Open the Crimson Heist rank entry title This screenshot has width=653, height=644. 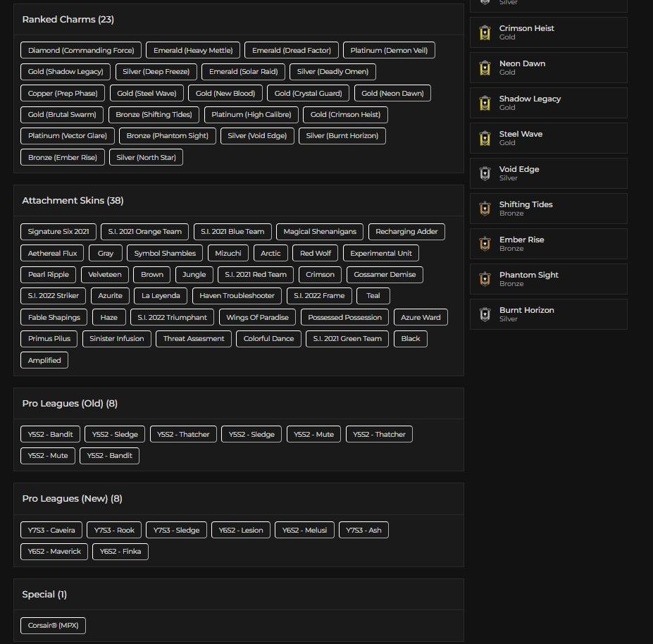(526, 28)
